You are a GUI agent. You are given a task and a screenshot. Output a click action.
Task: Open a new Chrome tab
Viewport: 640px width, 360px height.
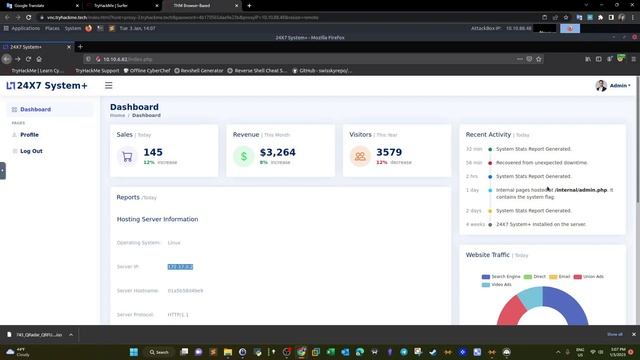click(x=249, y=6)
